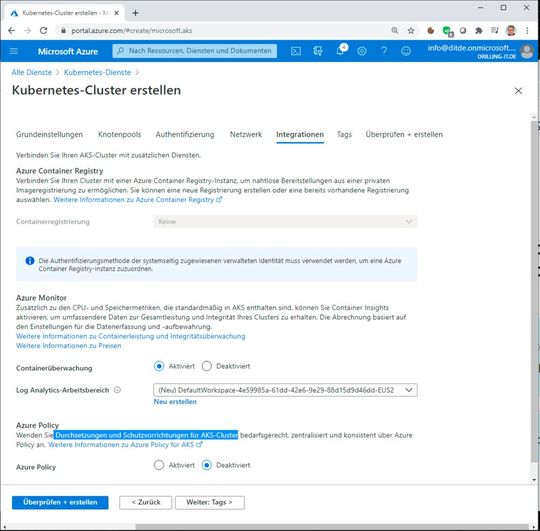Open a new browser tab
This screenshot has height=531, width=540.
(135, 13)
